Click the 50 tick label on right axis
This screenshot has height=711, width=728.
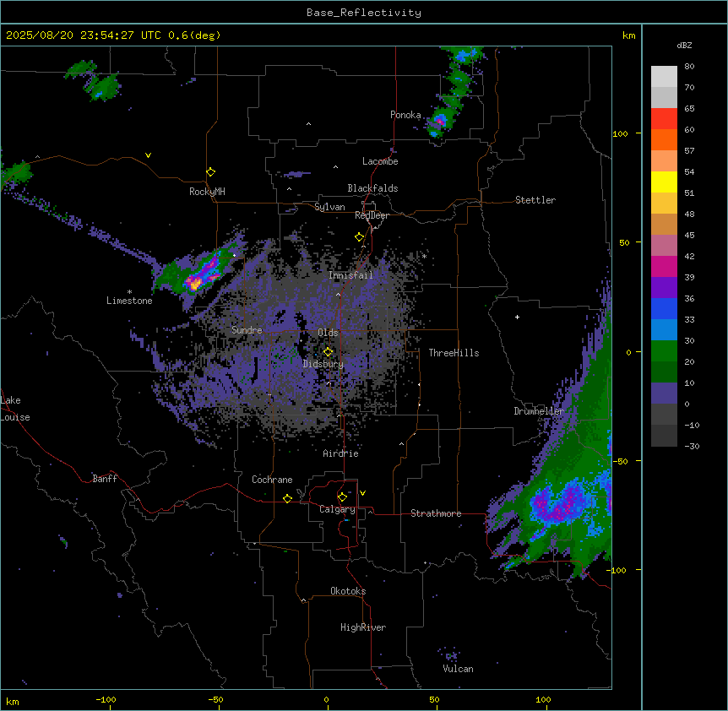point(624,242)
